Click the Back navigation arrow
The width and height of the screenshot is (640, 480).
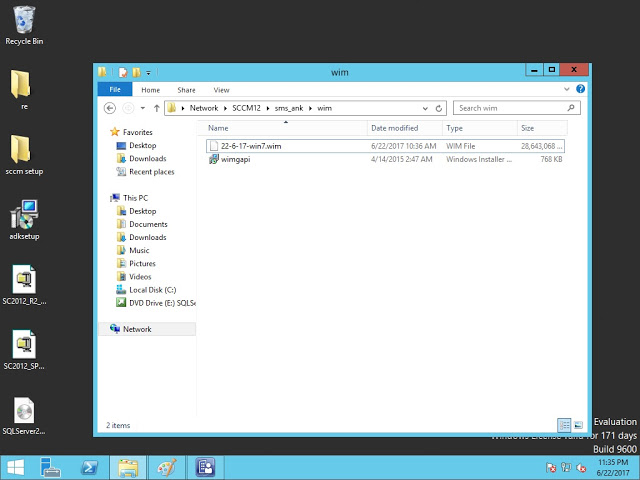point(110,108)
